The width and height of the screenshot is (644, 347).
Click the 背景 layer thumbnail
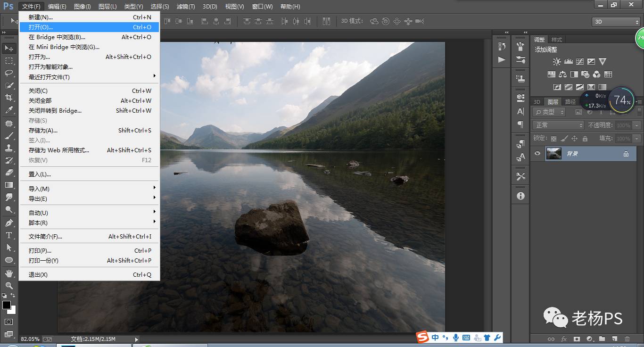coord(554,154)
